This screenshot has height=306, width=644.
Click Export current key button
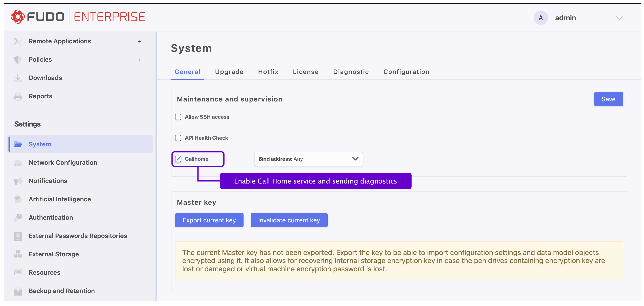[209, 220]
